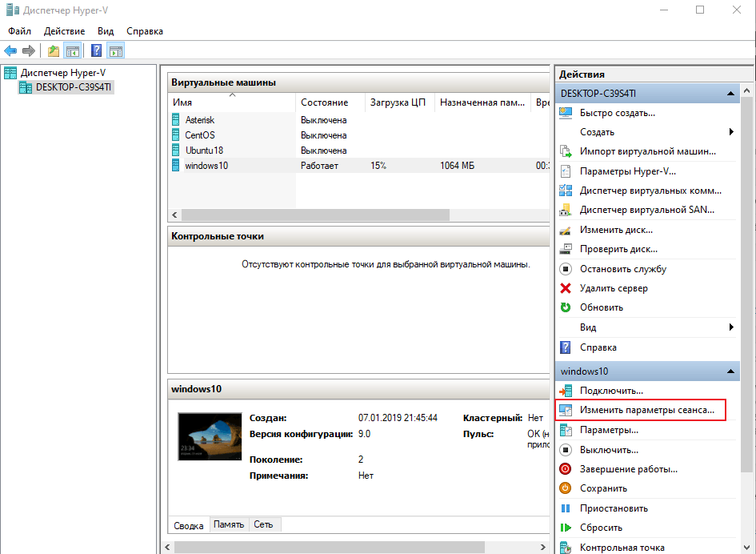Click the back arrow toolbar icon
Image resolution: width=756 pixels, height=554 pixels.
tap(11, 51)
